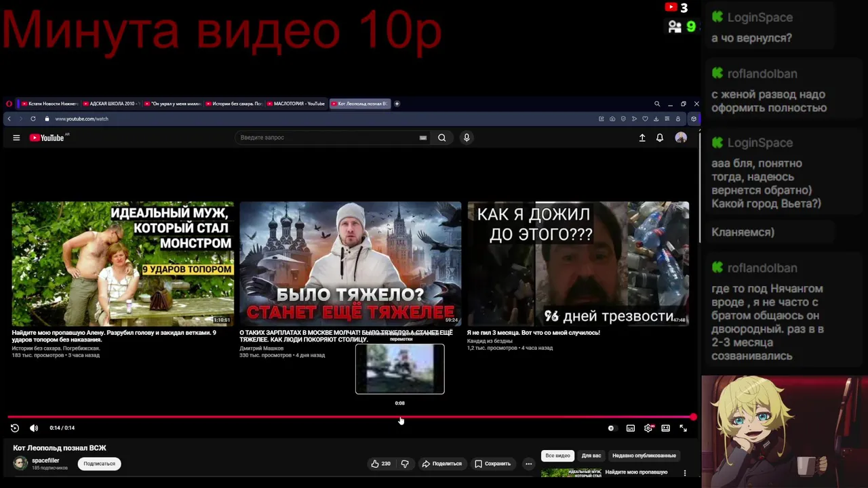868x488 pixels.
Task: Open the Дмитрий Машков channel name
Action: click(x=261, y=348)
